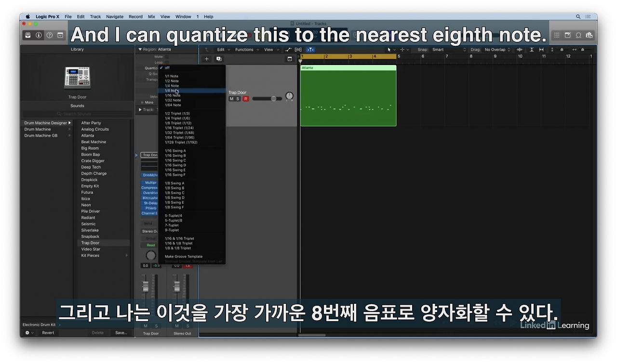617x364 pixels.
Task: Click the Revert button in Library
Action: point(48,333)
